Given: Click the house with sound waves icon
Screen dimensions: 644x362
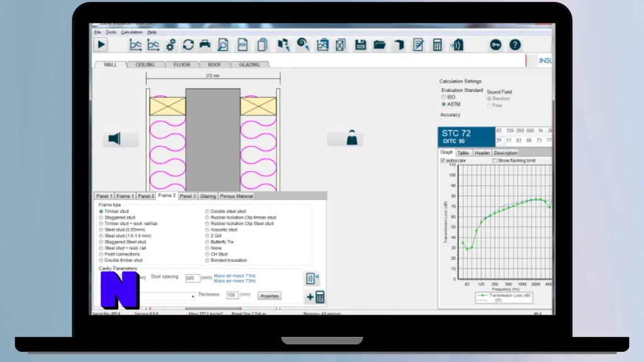Looking at the screenshot, I should [457, 45].
